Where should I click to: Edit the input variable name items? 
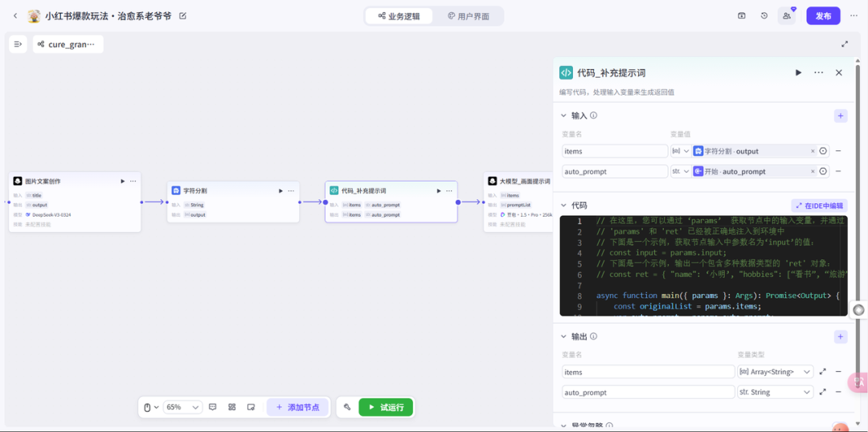[615, 151]
